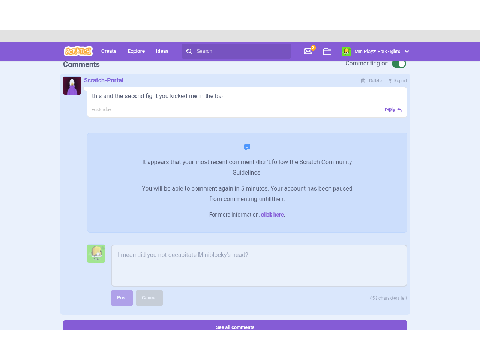Image resolution: width=480 pixels, height=360 pixels.
Task: Click the Cancel button
Action: coord(149,298)
